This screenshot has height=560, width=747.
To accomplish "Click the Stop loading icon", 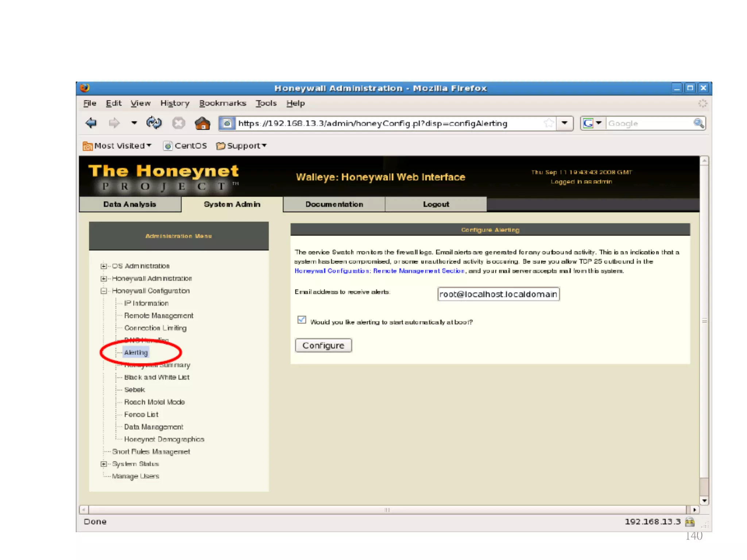I will coord(178,123).
